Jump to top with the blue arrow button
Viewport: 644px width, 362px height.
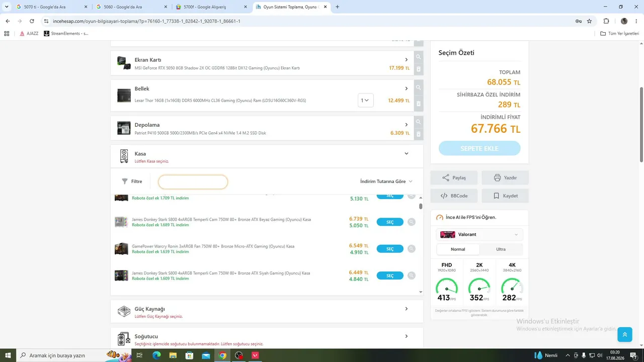click(624, 334)
